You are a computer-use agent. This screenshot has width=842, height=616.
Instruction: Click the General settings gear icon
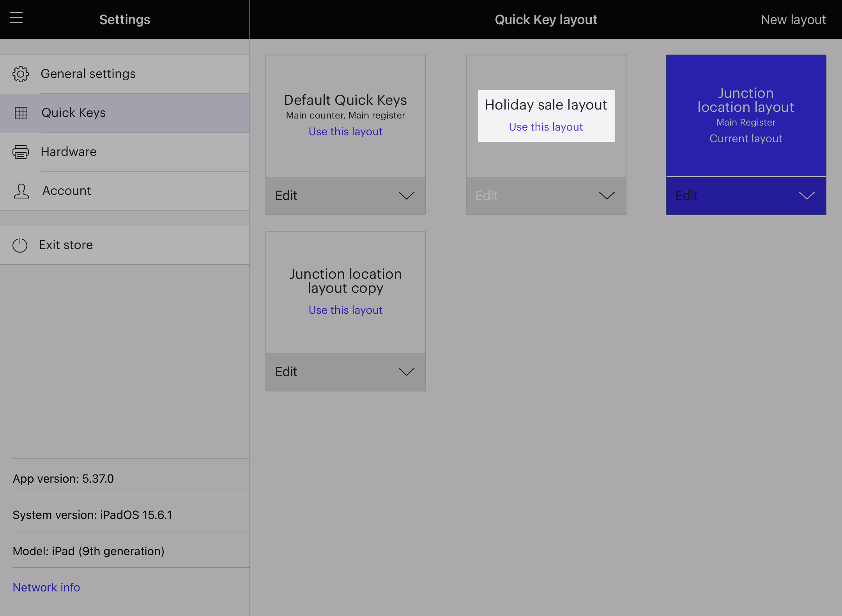(20, 74)
